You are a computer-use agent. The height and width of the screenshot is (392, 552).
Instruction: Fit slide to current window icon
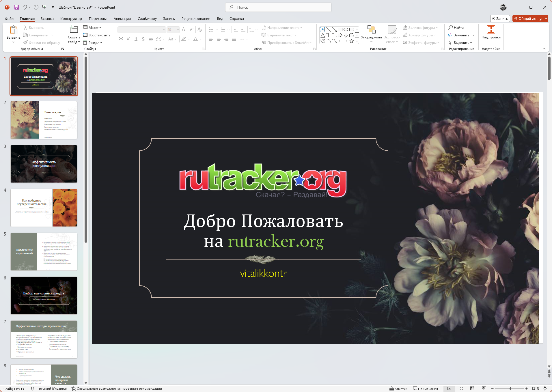click(545, 389)
